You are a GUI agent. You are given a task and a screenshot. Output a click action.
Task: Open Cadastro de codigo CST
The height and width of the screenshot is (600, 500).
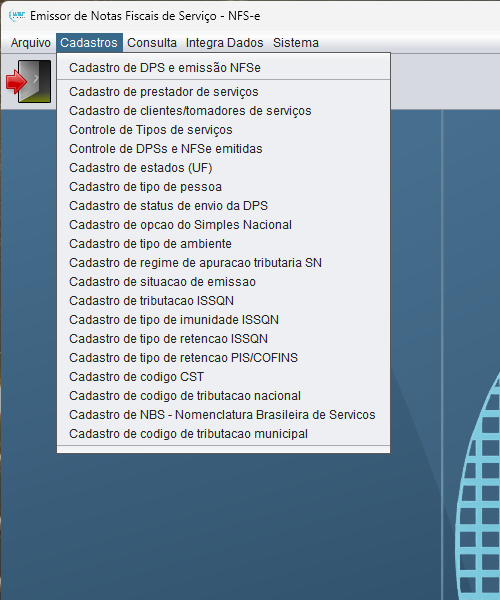(x=223, y=377)
